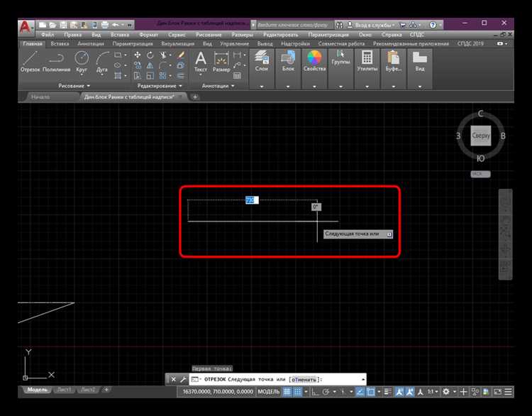Open the Слои layers panel
The image size is (532, 416).
tap(262, 61)
